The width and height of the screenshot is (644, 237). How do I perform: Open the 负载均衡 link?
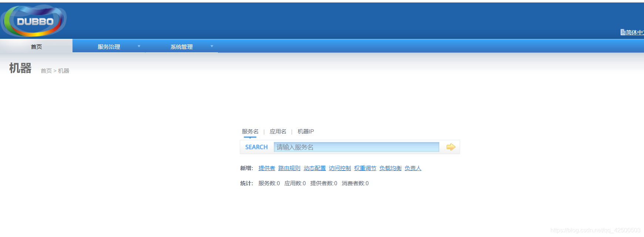pos(390,168)
